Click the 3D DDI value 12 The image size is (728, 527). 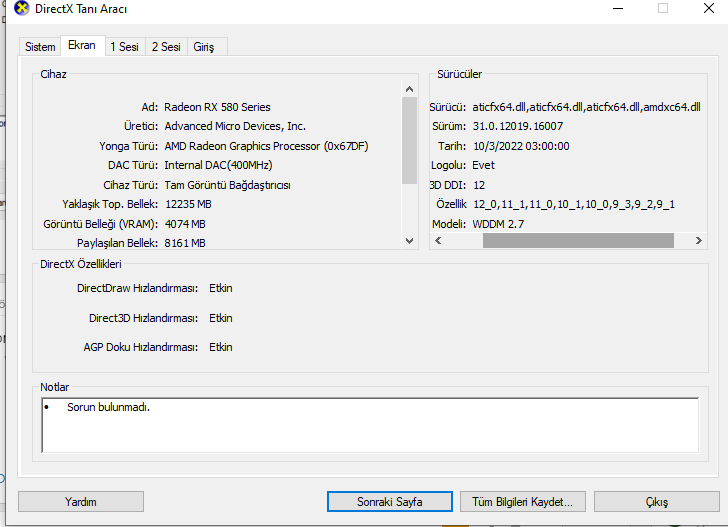(x=479, y=185)
